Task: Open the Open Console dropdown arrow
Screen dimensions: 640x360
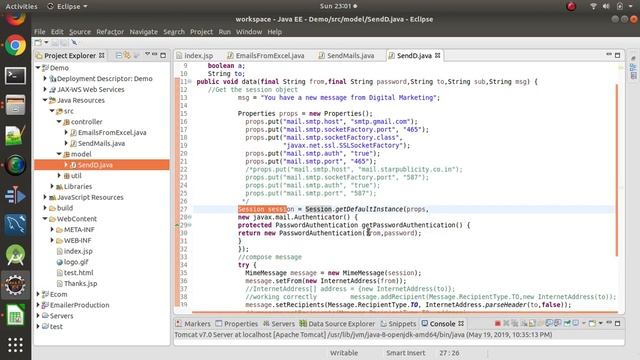Action: [600, 323]
